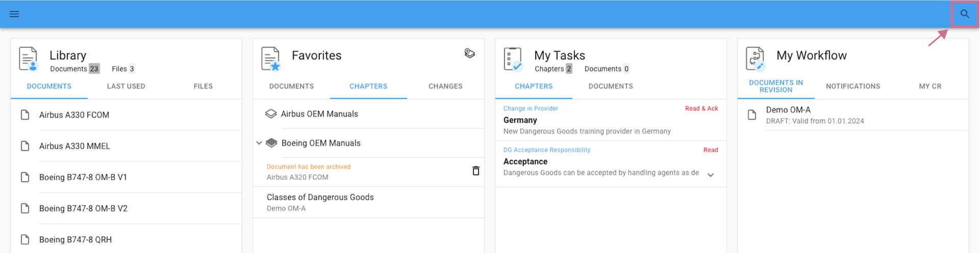Click 'Document has been archived' notice
This screenshot has width=980, height=253.
(309, 167)
